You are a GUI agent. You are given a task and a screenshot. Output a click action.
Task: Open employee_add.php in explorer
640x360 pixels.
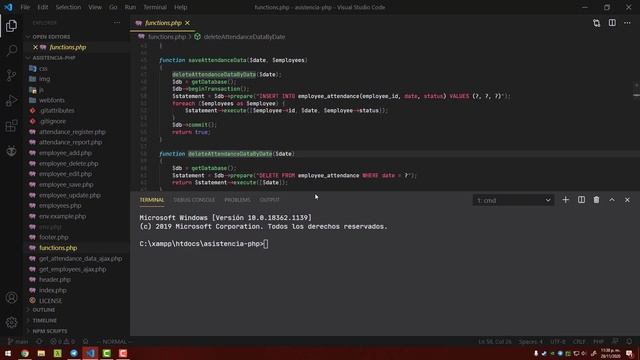tap(65, 153)
